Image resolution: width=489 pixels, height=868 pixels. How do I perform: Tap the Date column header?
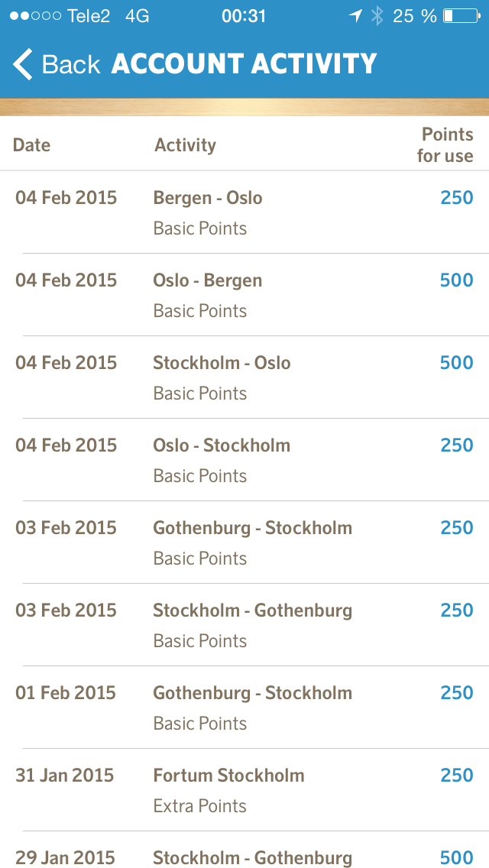pos(31,144)
